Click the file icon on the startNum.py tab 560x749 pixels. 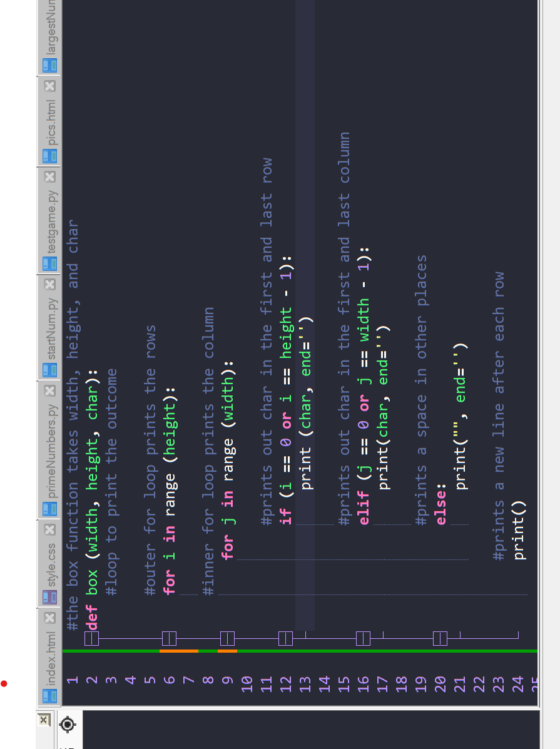click(x=49, y=370)
